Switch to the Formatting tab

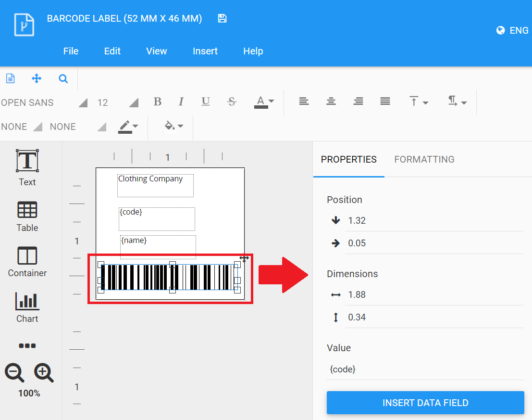[424, 159]
